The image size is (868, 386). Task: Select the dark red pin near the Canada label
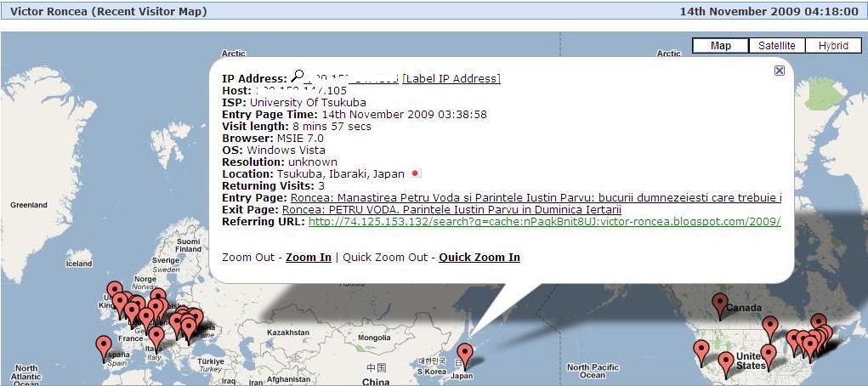tap(719, 306)
